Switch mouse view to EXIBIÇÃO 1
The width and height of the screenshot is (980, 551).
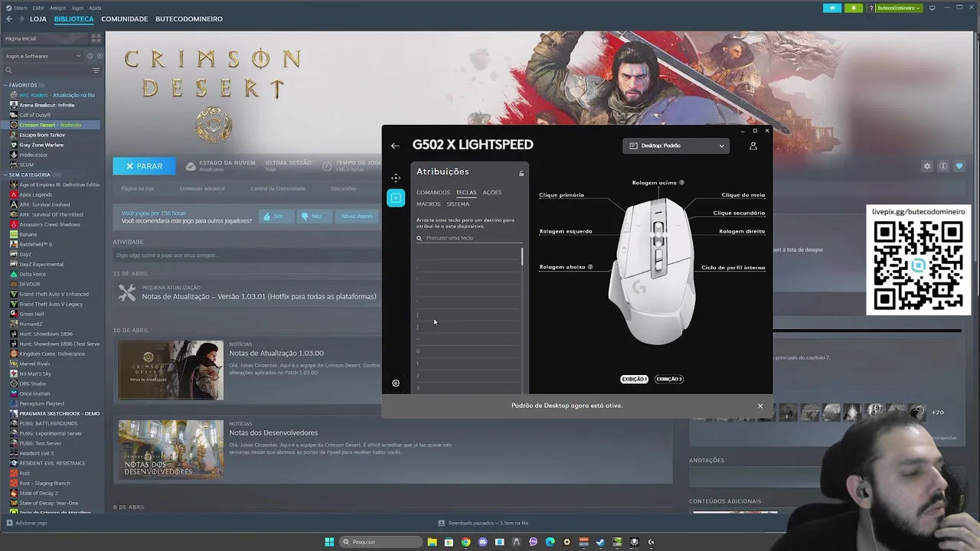point(635,379)
